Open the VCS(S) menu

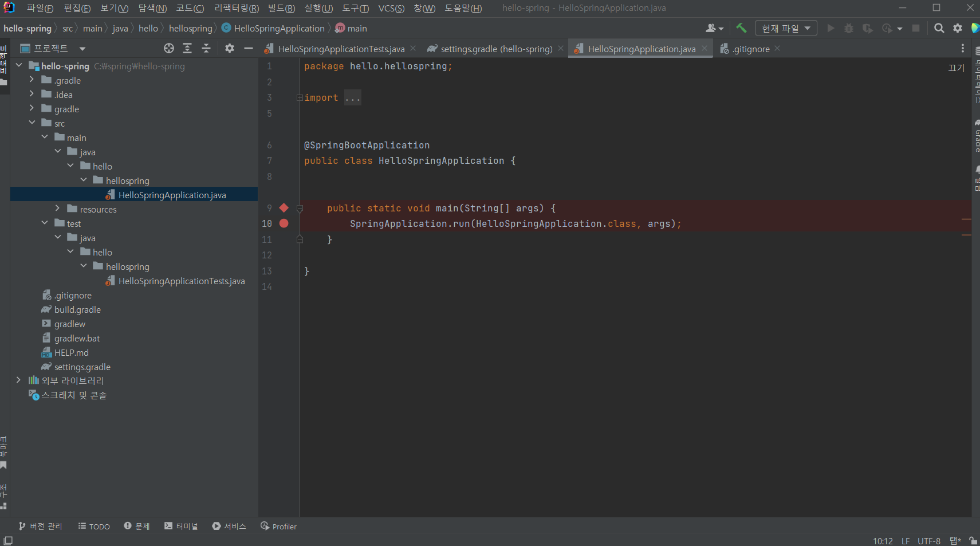click(x=391, y=8)
